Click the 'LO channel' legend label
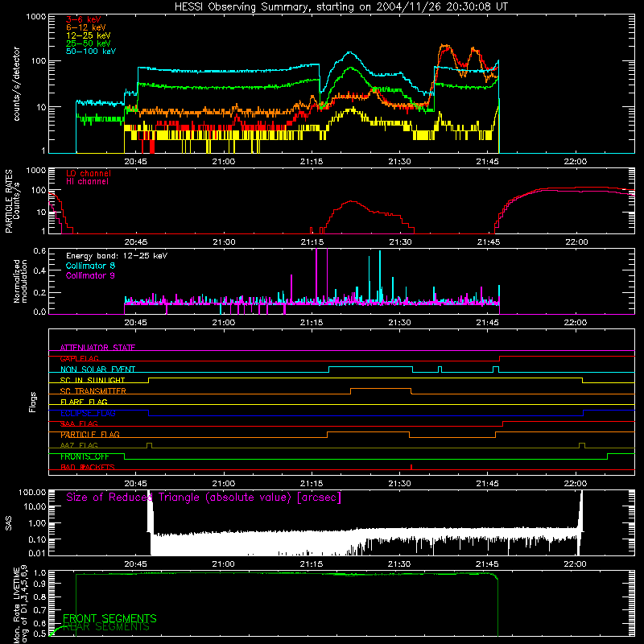Image resolution: width=644 pixels, height=644 pixels. [89, 173]
